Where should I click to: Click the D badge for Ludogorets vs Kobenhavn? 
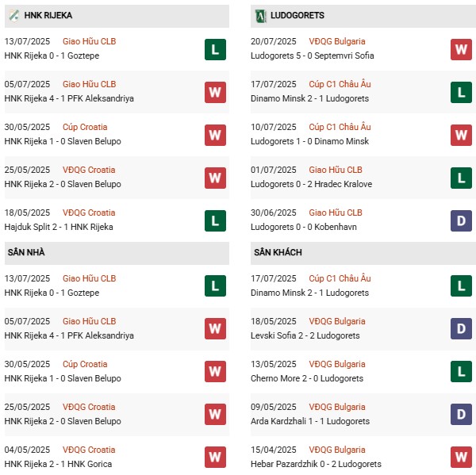click(461, 220)
